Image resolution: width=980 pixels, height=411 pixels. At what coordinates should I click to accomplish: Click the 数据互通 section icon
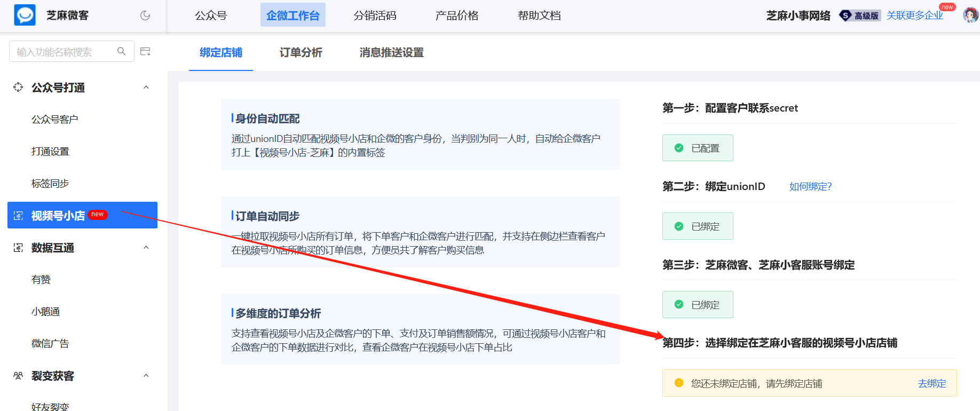tap(18, 248)
